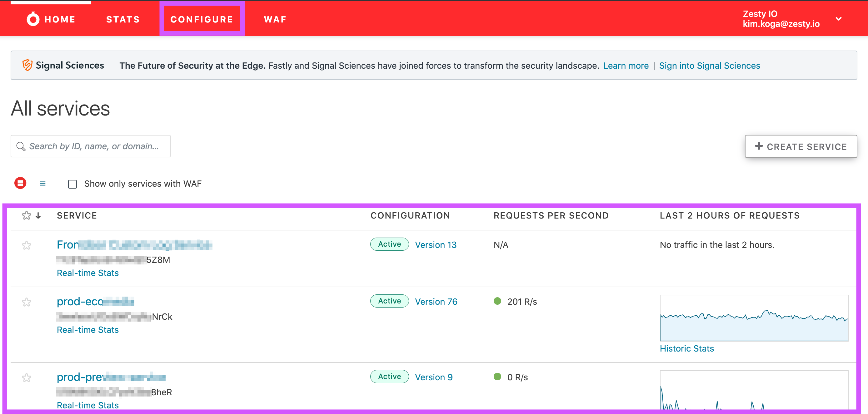Click Sign into Signal Sciences link
This screenshot has height=414, width=868.
coord(709,65)
